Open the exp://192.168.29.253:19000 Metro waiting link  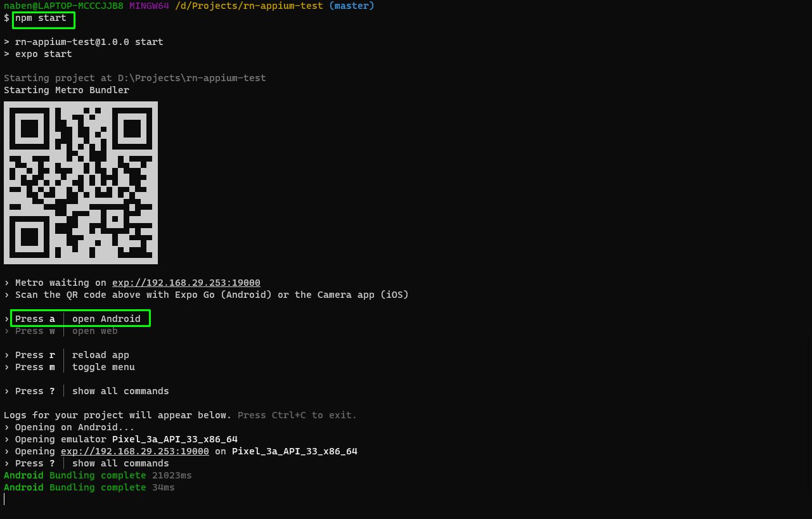pyautogui.click(x=186, y=283)
